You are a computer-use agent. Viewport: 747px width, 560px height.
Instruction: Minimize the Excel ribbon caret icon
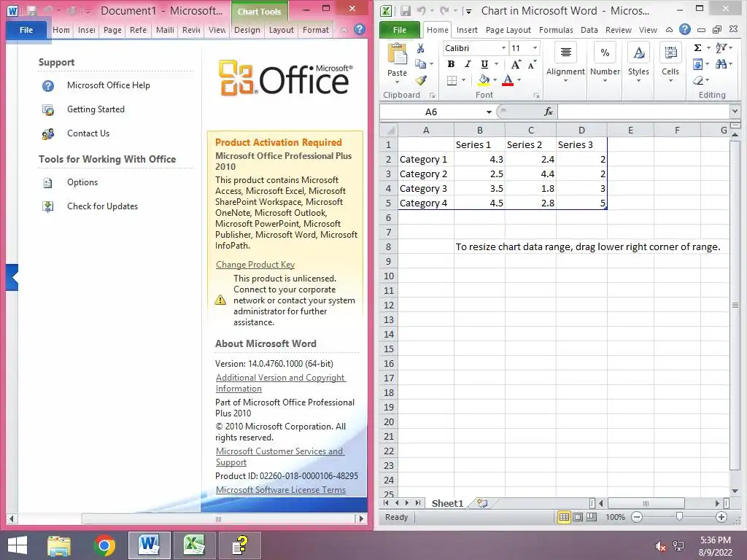point(669,29)
